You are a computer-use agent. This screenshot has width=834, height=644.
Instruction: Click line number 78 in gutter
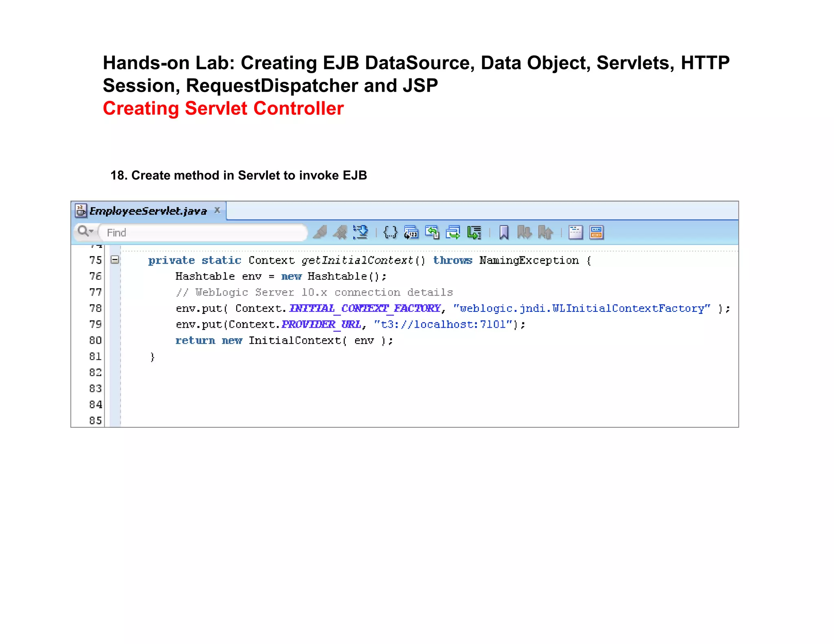click(96, 308)
